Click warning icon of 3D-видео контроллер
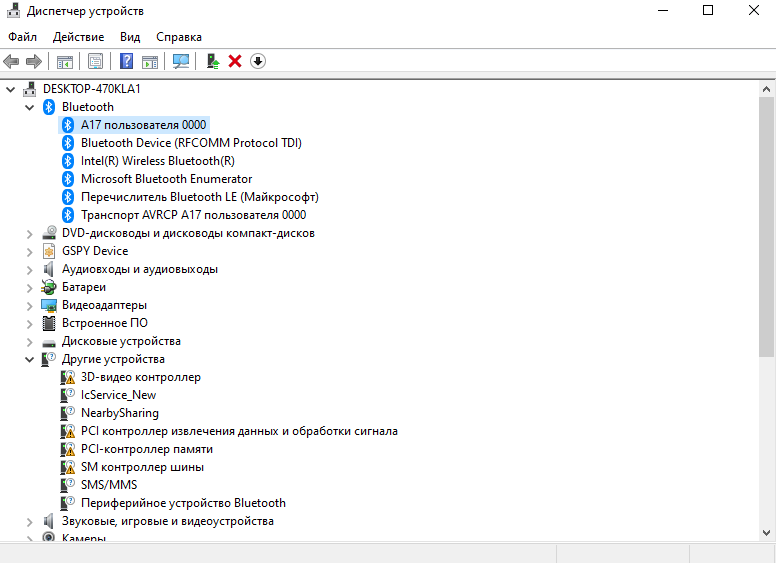 point(68,377)
